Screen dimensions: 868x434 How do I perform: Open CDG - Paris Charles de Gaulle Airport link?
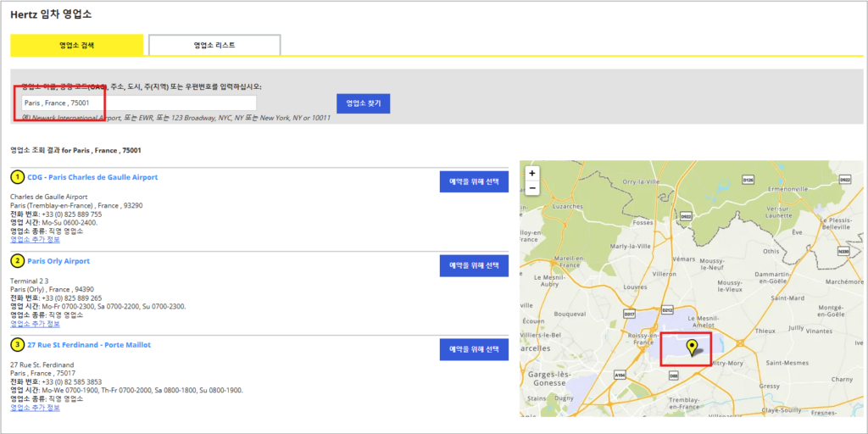92,177
